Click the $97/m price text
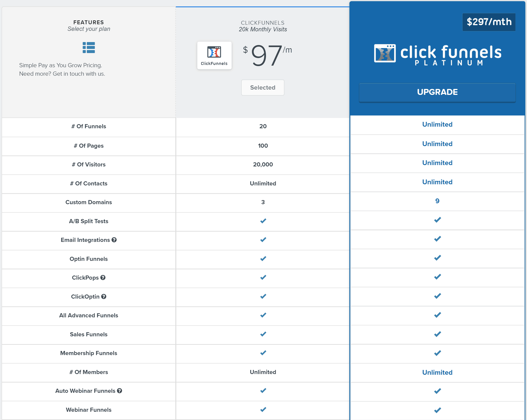 267,56
